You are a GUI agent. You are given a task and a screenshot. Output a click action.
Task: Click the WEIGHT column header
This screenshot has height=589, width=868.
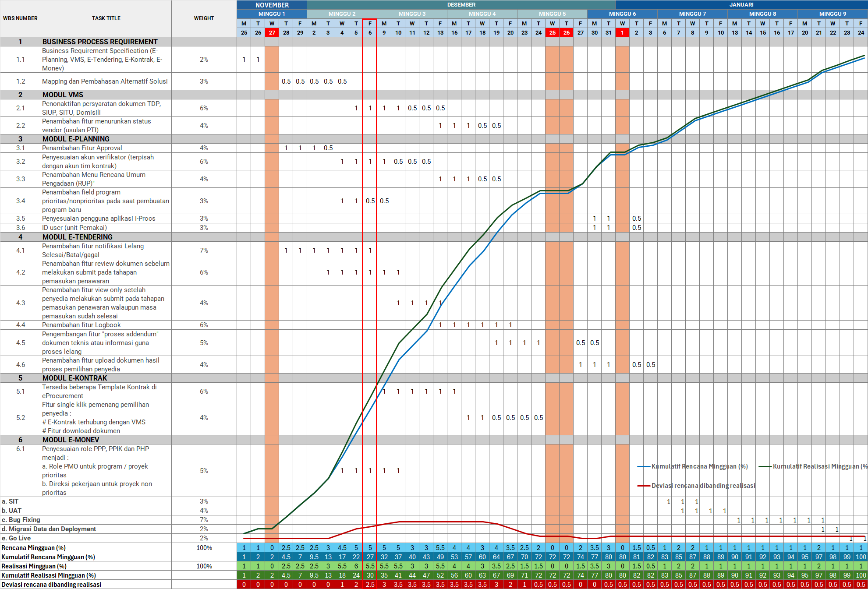[204, 18]
